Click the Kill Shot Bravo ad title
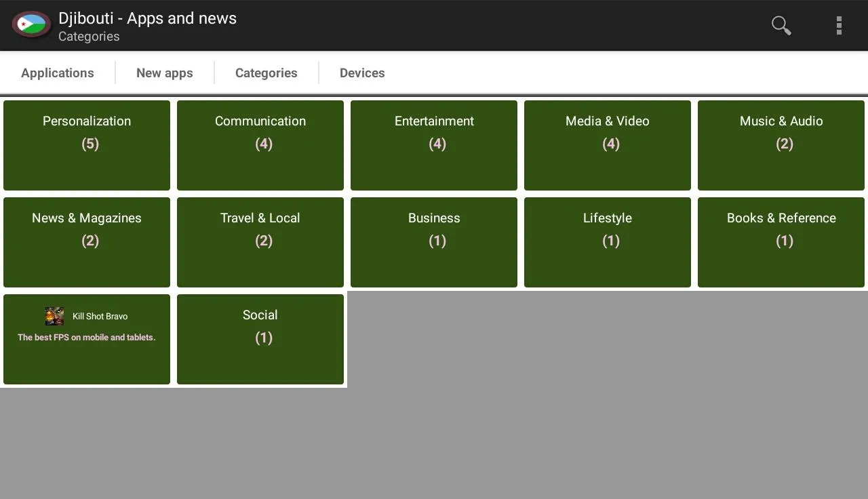 click(x=100, y=316)
